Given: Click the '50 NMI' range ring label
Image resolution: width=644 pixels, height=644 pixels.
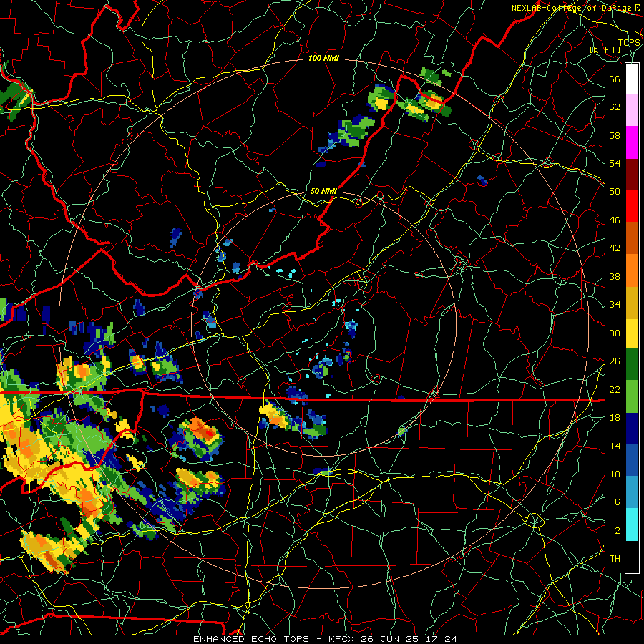Looking at the screenshot, I should [x=323, y=191].
